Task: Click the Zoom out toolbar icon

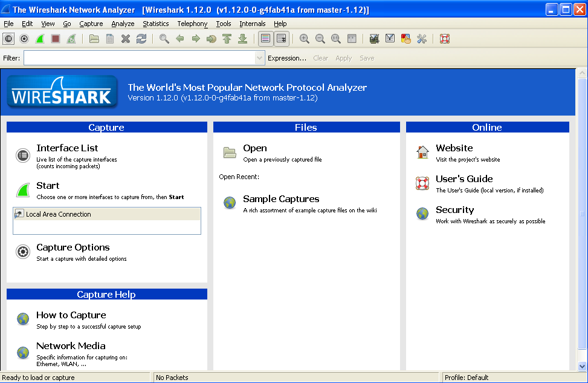Action: (x=320, y=39)
